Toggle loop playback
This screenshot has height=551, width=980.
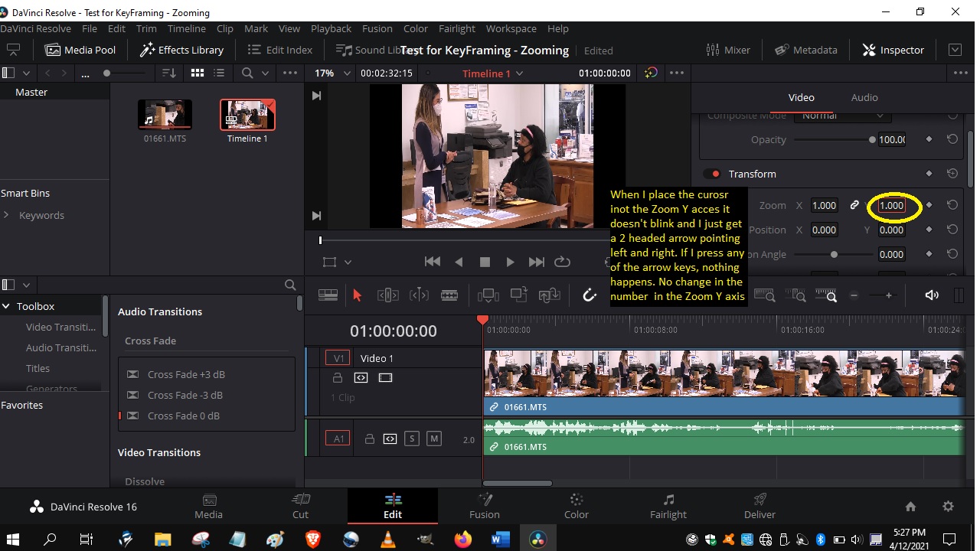[562, 262]
